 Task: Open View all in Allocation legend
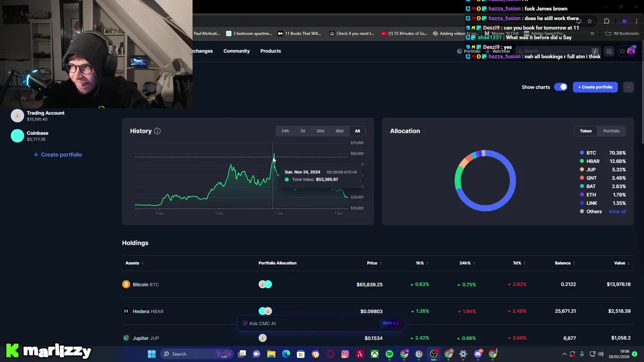[x=617, y=212]
